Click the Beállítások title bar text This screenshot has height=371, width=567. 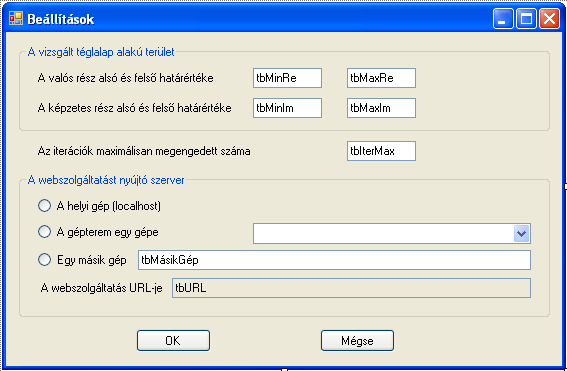click(x=61, y=19)
